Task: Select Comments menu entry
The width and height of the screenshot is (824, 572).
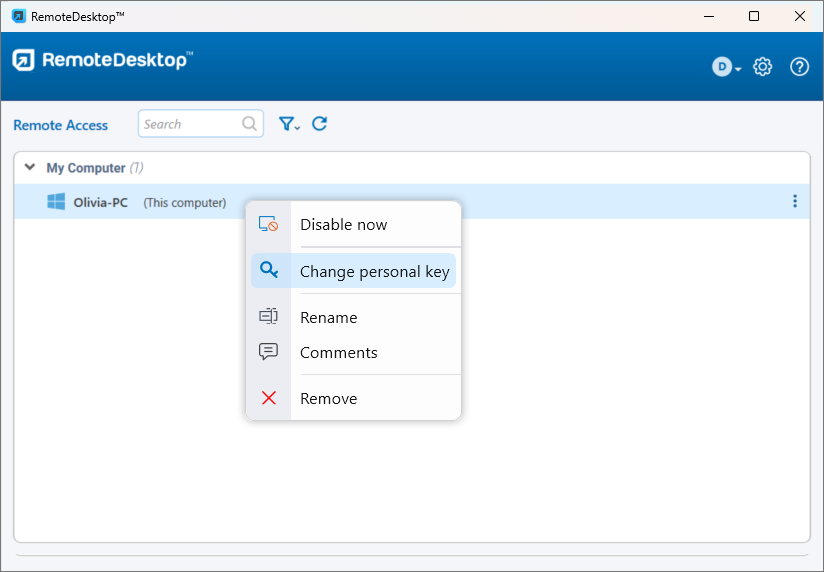Action: (338, 352)
